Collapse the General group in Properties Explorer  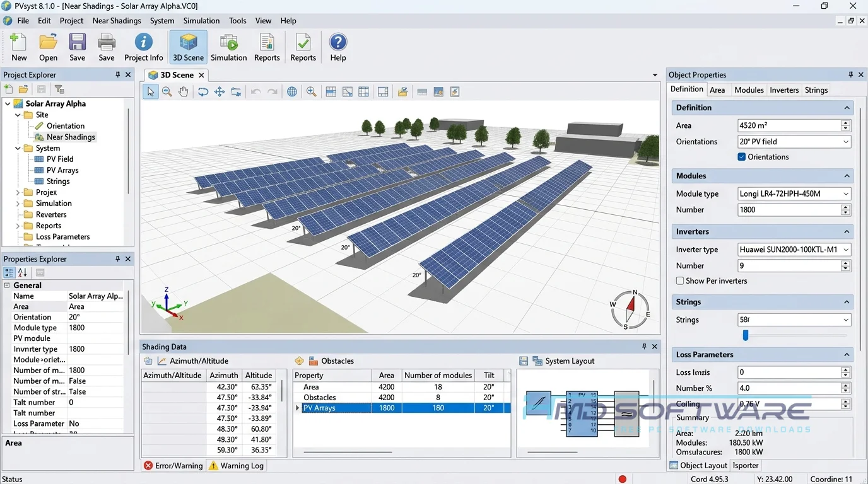[8, 285]
